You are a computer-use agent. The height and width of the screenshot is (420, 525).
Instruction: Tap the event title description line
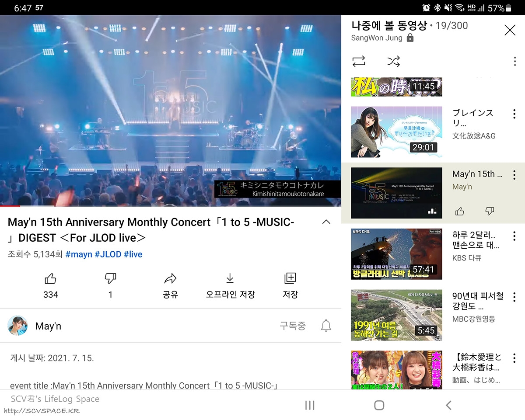click(x=144, y=385)
